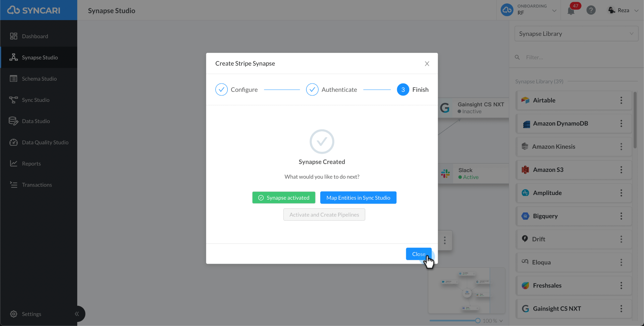
Task: Close the Create Stripe Synapse dialog with X
Action: pos(427,64)
